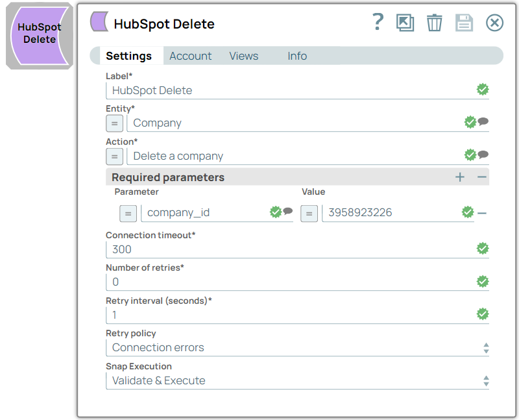This screenshot has width=519, height=420.
Task: Remove row with Required parameters header minus
Action: (482, 177)
